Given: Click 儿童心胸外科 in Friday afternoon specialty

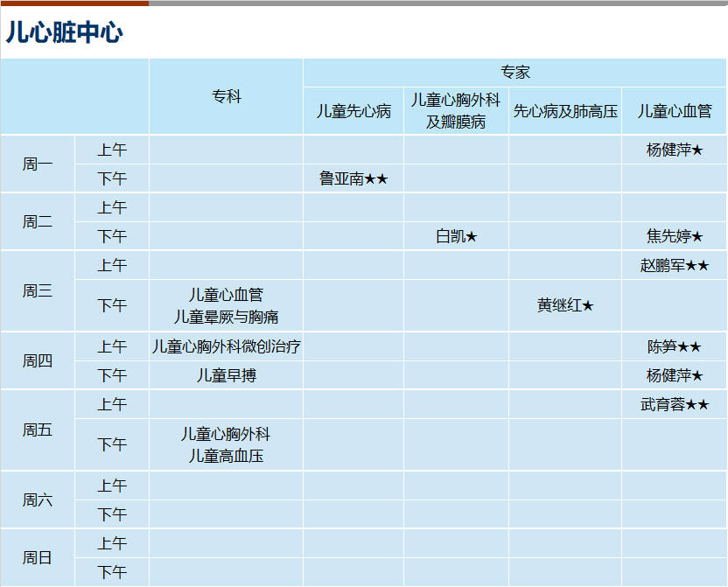Looking at the screenshot, I should coord(226,434).
